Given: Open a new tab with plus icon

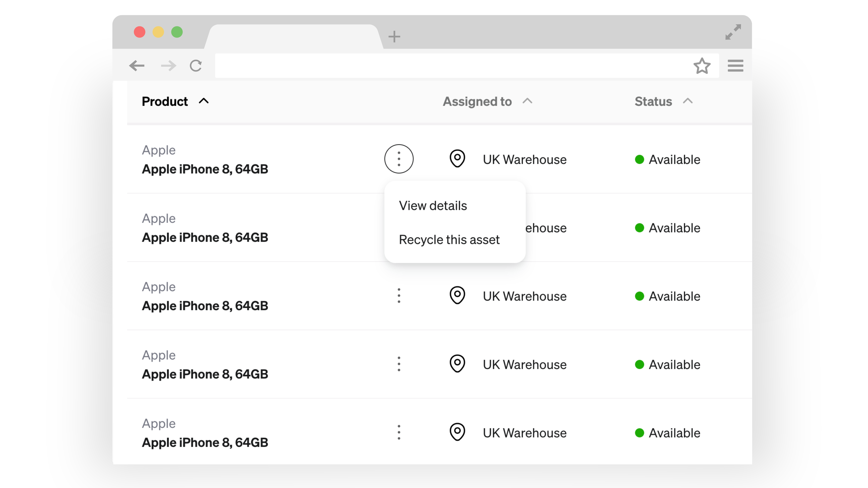Looking at the screenshot, I should (394, 36).
